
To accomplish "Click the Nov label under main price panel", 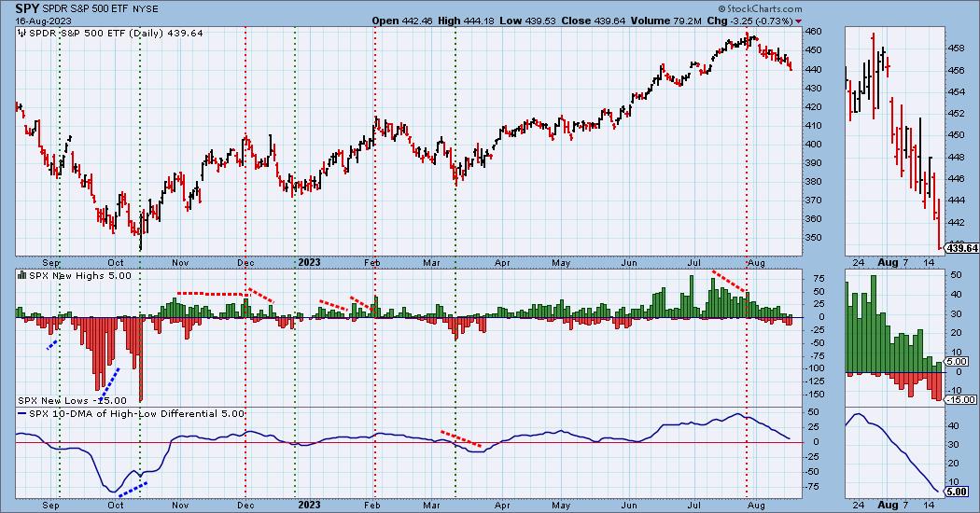I will point(180,262).
